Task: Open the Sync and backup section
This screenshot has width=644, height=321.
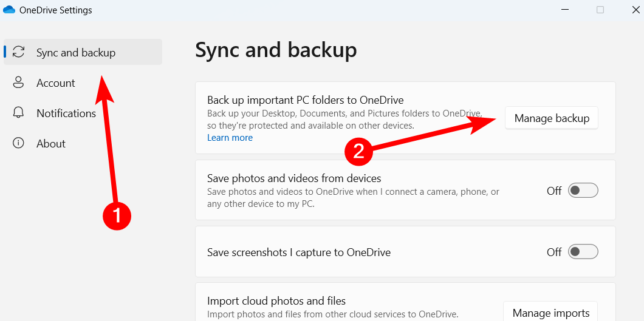Action: tap(75, 53)
